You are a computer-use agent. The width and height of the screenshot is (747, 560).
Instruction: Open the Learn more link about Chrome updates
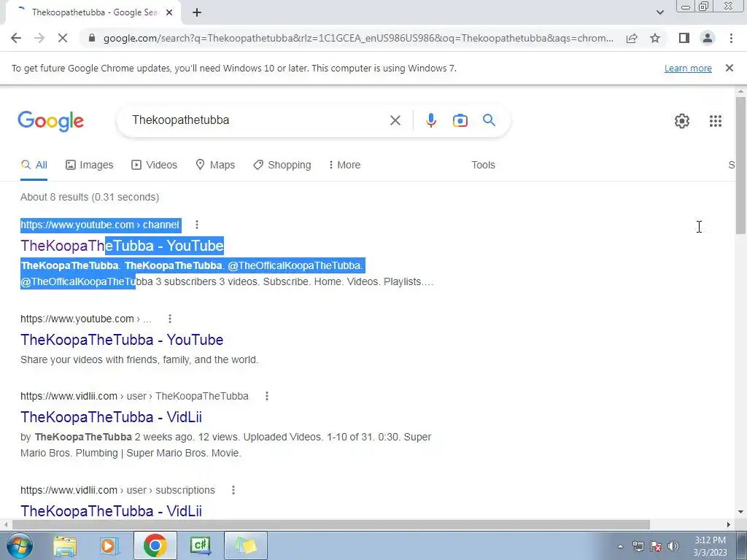688,68
